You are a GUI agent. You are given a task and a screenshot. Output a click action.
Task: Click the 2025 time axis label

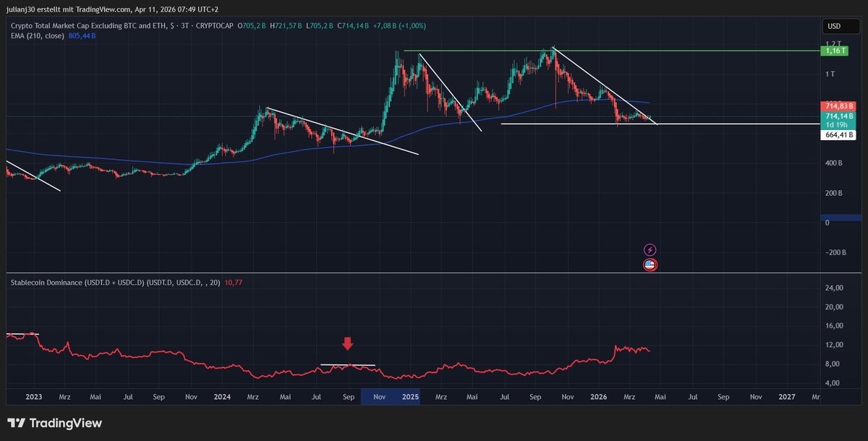coord(410,397)
